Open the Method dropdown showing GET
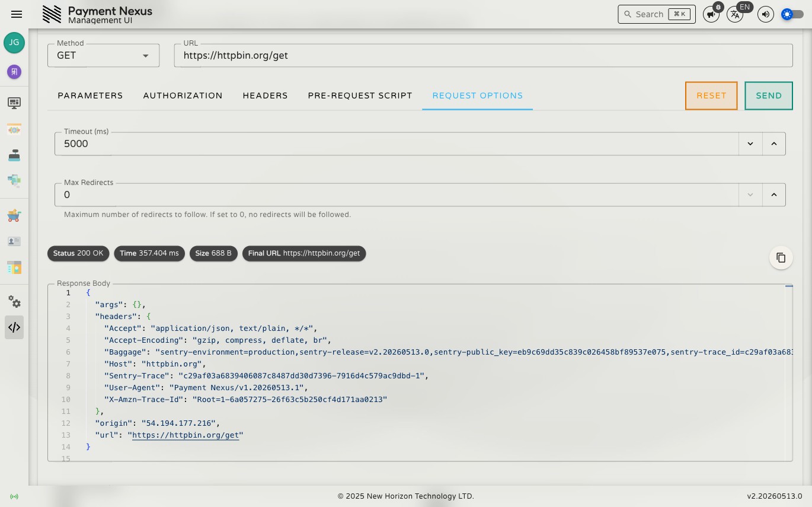The image size is (812, 507). 103,55
